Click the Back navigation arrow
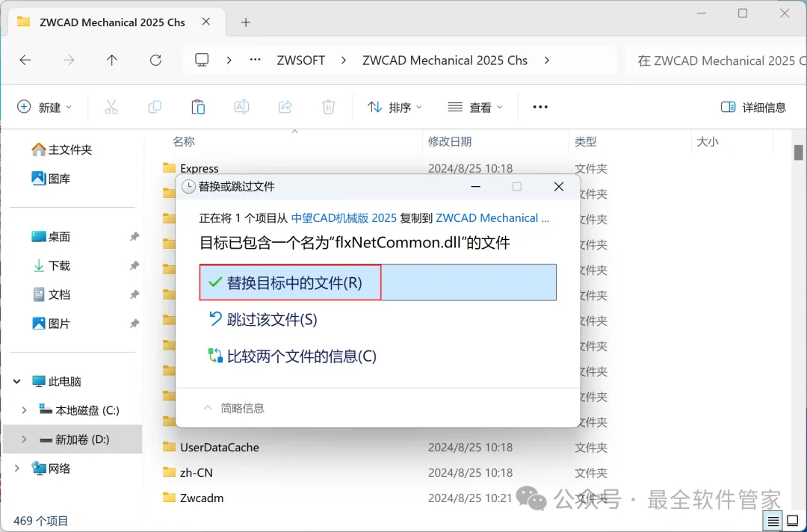Image resolution: width=807 pixels, height=532 pixels. (25, 61)
